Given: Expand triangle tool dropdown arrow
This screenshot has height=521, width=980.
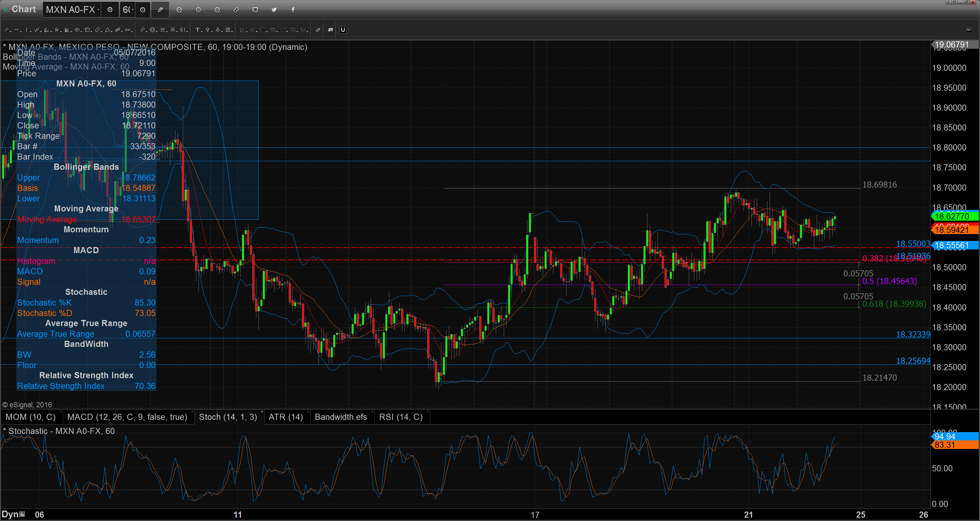Looking at the screenshot, I should pyautogui.click(x=112, y=32).
